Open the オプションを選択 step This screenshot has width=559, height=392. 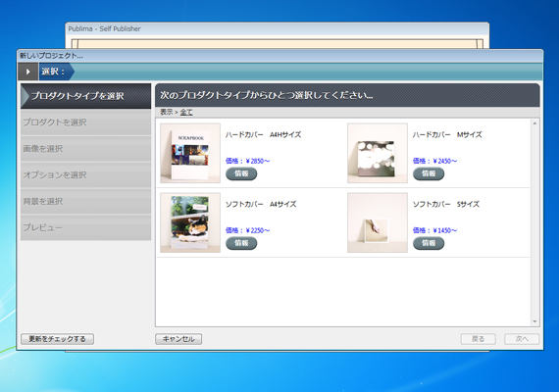click(x=85, y=175)
